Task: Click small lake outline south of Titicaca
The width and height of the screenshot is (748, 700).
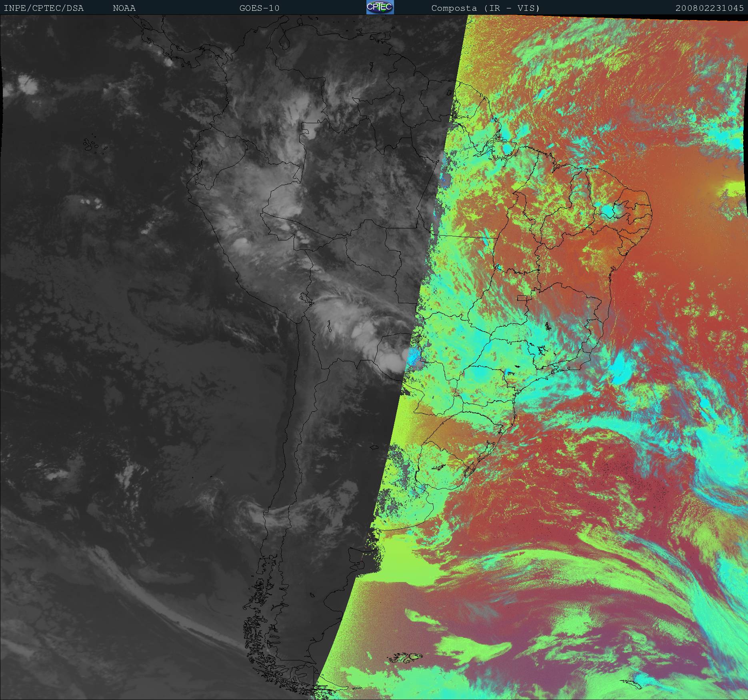Action: pyautogui.click(x=328, y=327)
